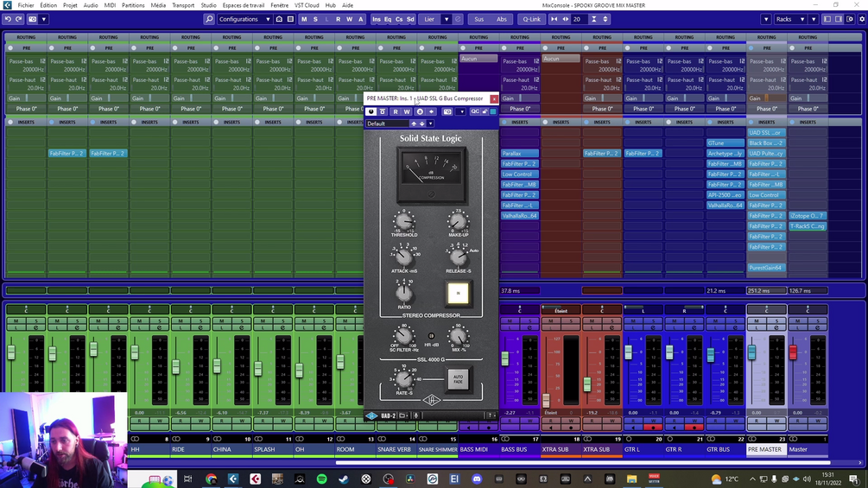Click the QC quick controls icon in plugin
Screen dimensions: 868x488
pos(475,111)
